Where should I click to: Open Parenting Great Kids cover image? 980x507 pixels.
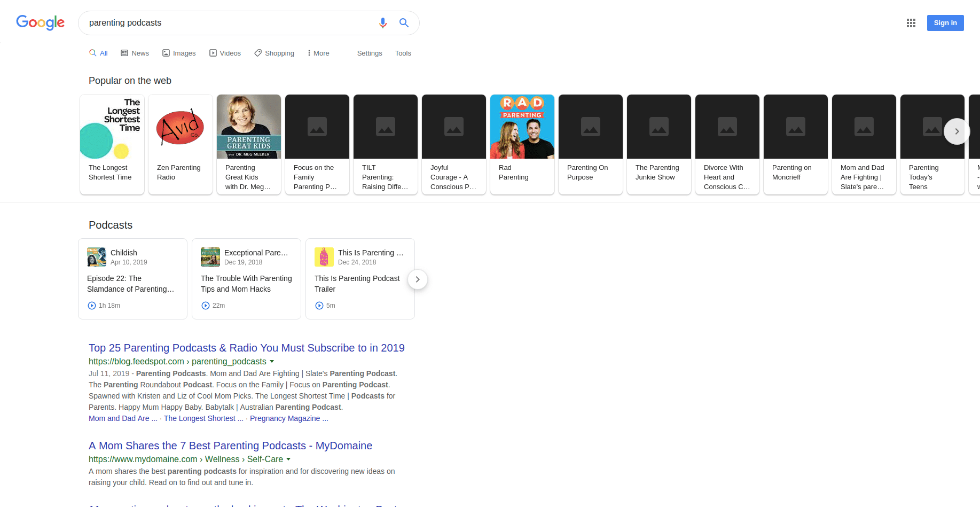coord(249,127)
